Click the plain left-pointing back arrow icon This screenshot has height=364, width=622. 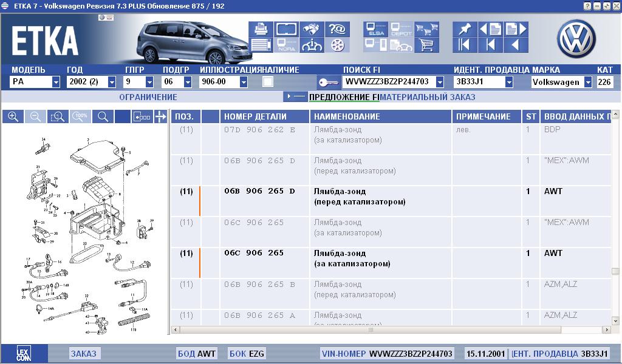516,45
